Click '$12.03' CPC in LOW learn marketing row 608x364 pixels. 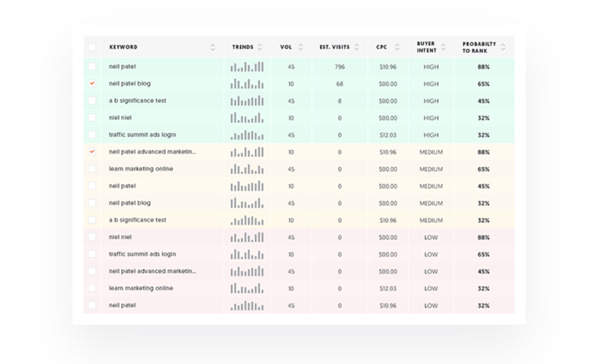pos(388,289)
